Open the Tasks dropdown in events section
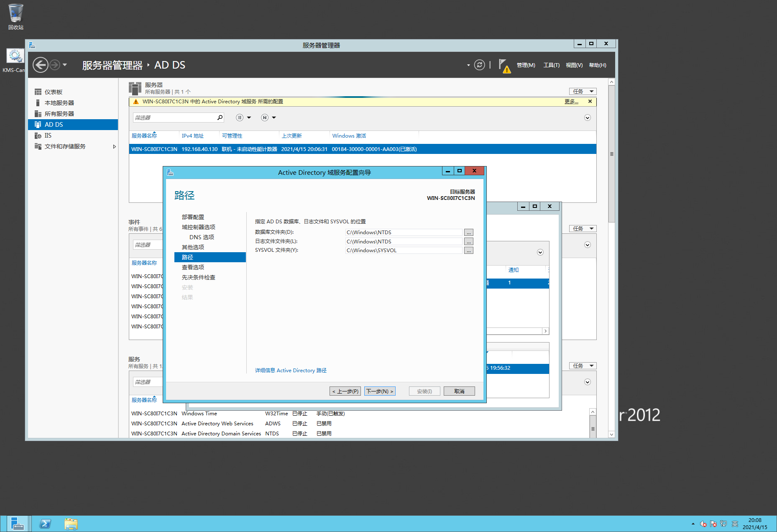This screenshot has width=777, height=532. coord(583,228)
